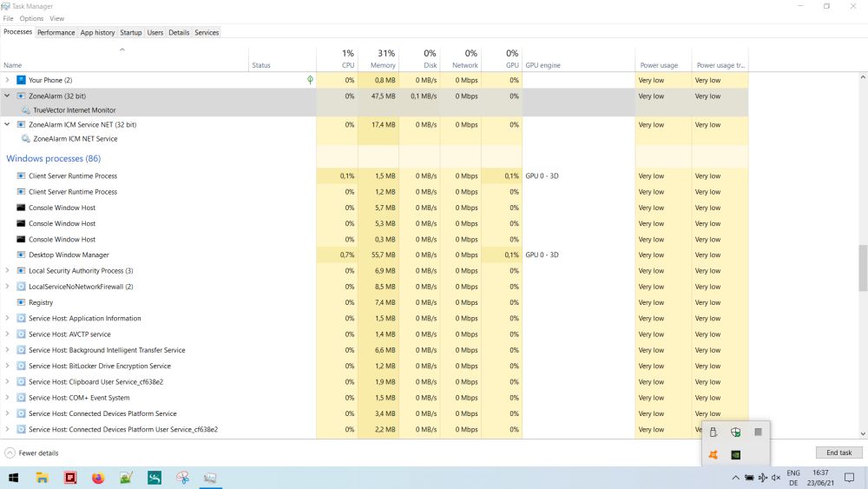Click the Desktop Window Manager icon
Screen dimensions: 868x489
point(21,254)
